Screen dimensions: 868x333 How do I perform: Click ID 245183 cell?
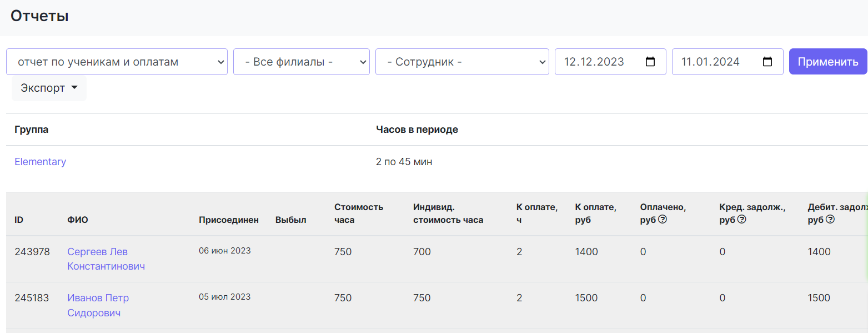point(32,298)
